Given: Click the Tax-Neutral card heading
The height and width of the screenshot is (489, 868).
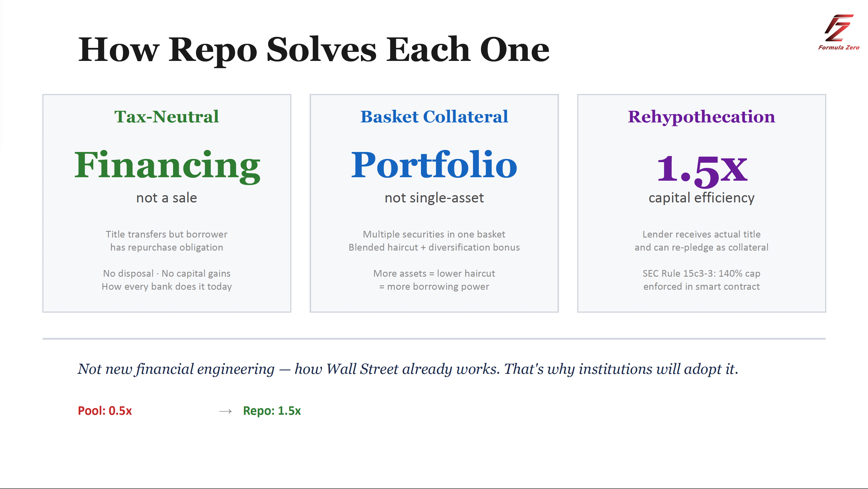Looking at the screenshot, I should (166, 117).
